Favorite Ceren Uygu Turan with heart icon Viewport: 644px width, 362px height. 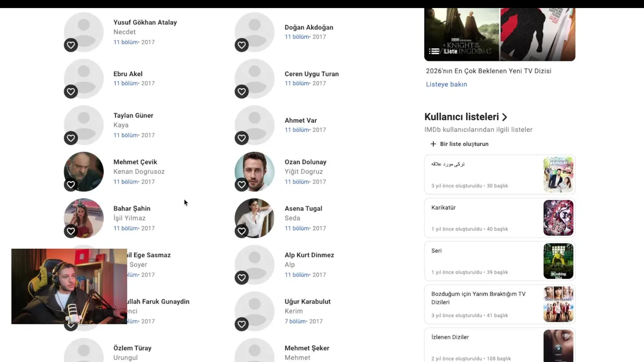point(242,92)
